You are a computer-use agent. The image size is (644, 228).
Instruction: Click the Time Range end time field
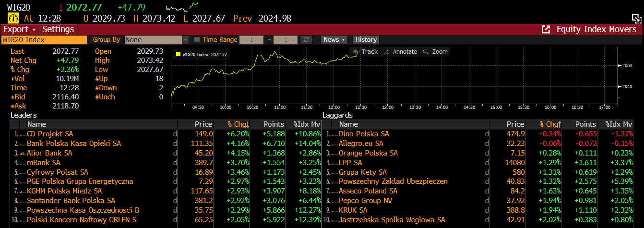coord(286,40)
